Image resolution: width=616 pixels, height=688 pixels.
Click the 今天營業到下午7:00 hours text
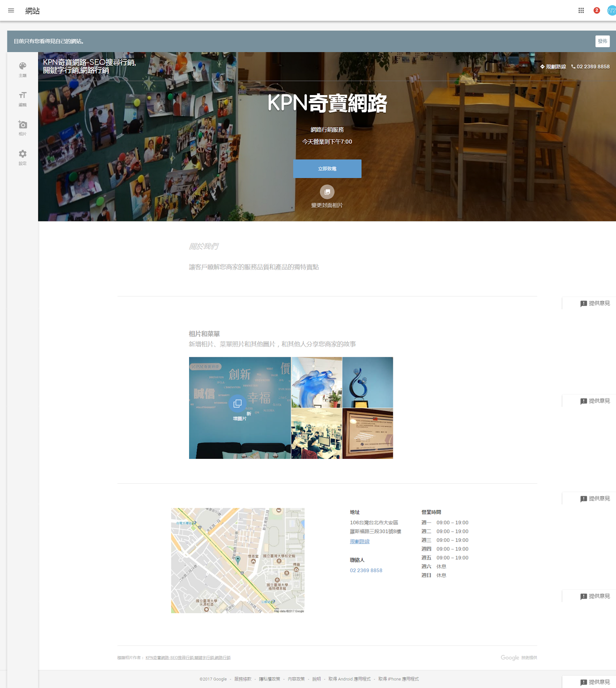327,141
